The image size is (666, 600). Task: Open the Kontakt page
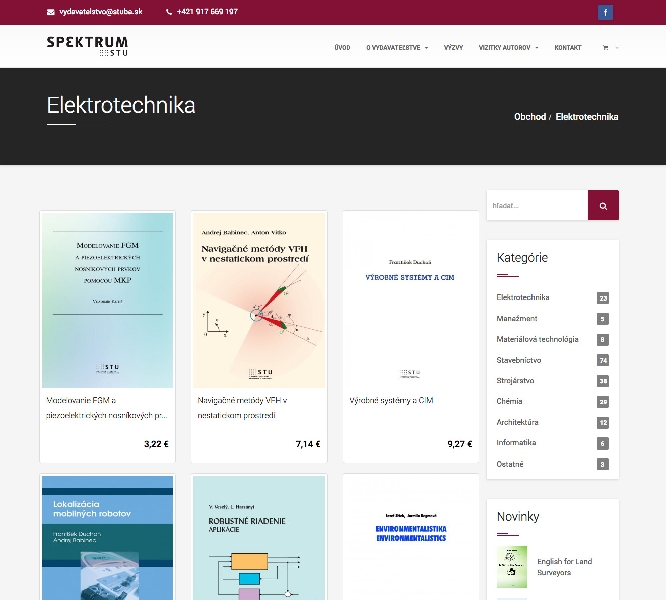pyautogui.click(x=568, y=48)
